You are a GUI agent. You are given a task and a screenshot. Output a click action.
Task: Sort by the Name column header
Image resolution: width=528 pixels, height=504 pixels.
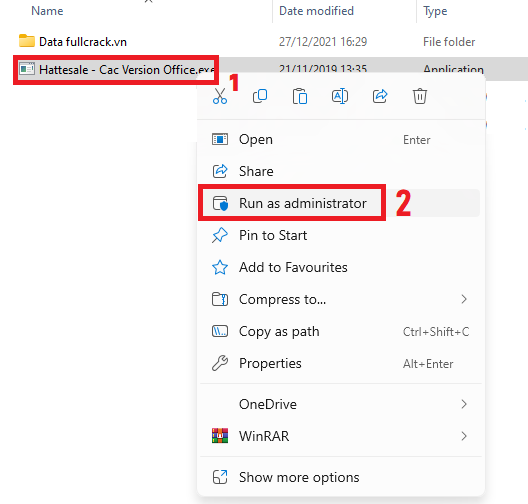(x=47, y=11)
